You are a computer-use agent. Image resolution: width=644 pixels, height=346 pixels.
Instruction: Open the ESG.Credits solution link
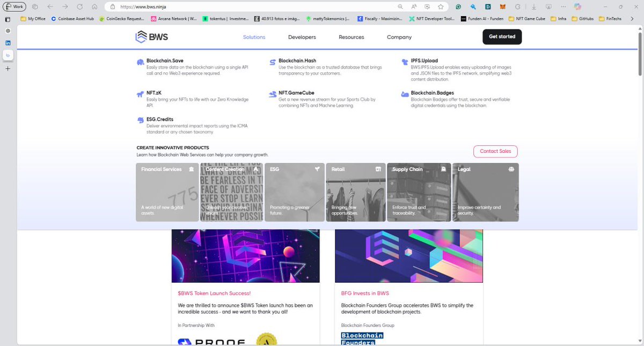tap(160, 119)
